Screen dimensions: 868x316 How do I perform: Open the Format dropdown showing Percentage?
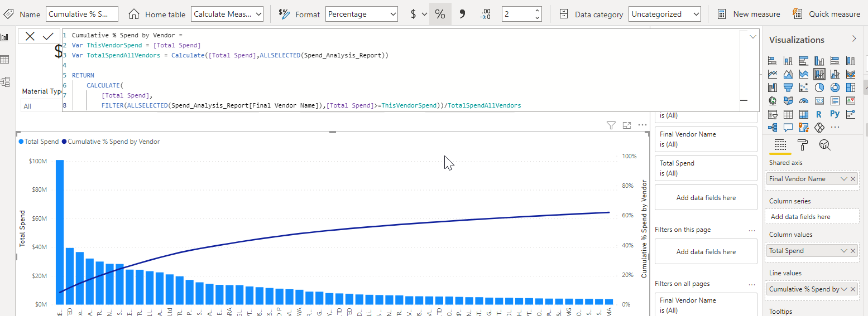362,14
